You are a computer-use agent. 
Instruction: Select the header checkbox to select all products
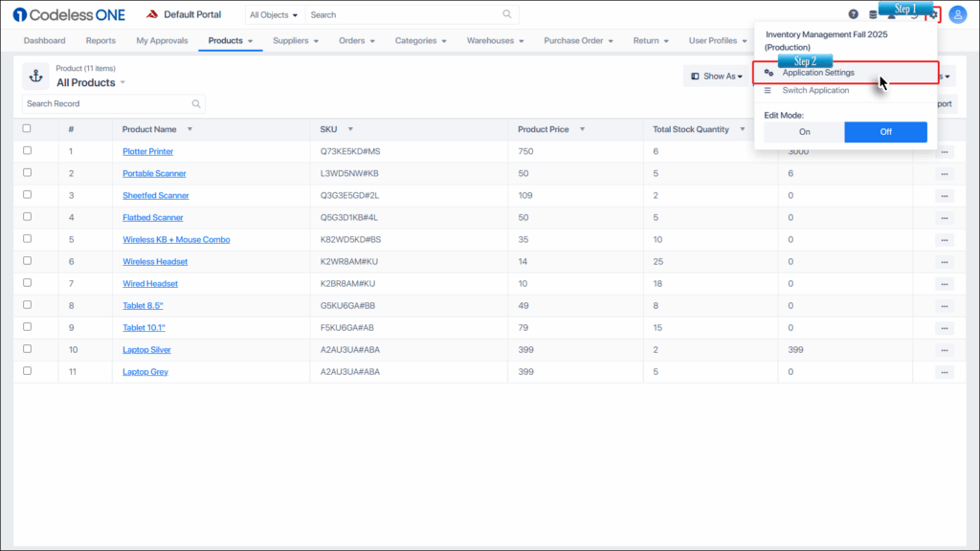[27, 128]
